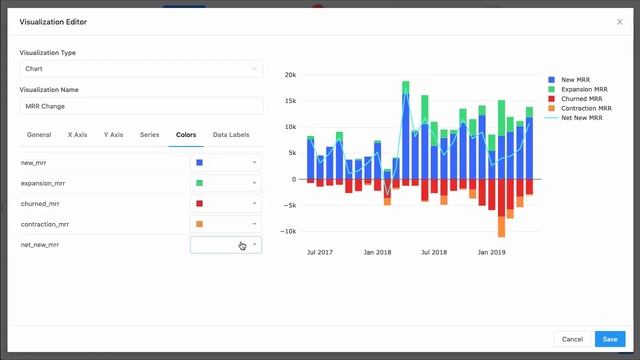Expand the churned_mrr color dropdown arrow

click(x=254, y=203)
